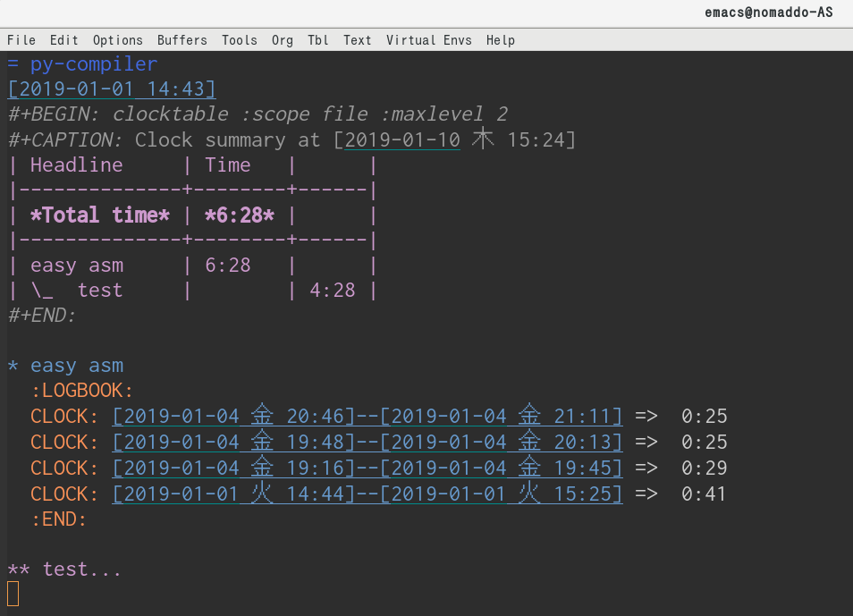Open the Edit menu

click(x=63, y=39)
